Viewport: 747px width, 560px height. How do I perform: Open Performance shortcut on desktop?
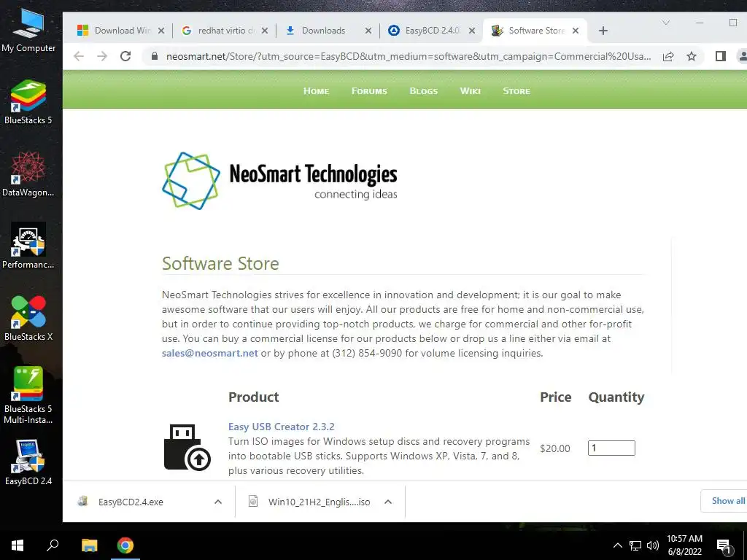(x=28, y=246)
